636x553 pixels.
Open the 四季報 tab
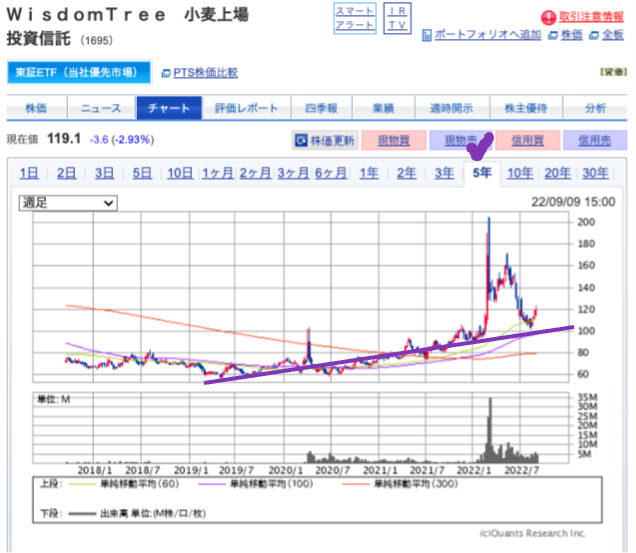point(321,108)
